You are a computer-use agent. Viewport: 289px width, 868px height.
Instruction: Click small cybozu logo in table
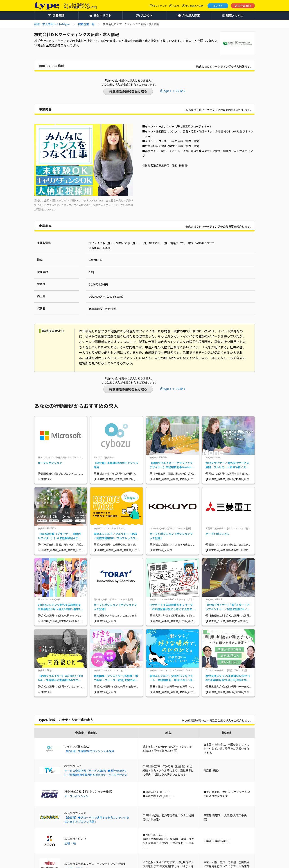(50, 749)
